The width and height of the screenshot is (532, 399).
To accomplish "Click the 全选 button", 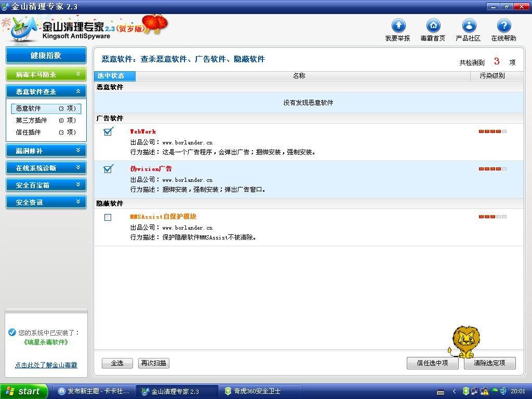I will pyautogui.click(x=117, y=363).
